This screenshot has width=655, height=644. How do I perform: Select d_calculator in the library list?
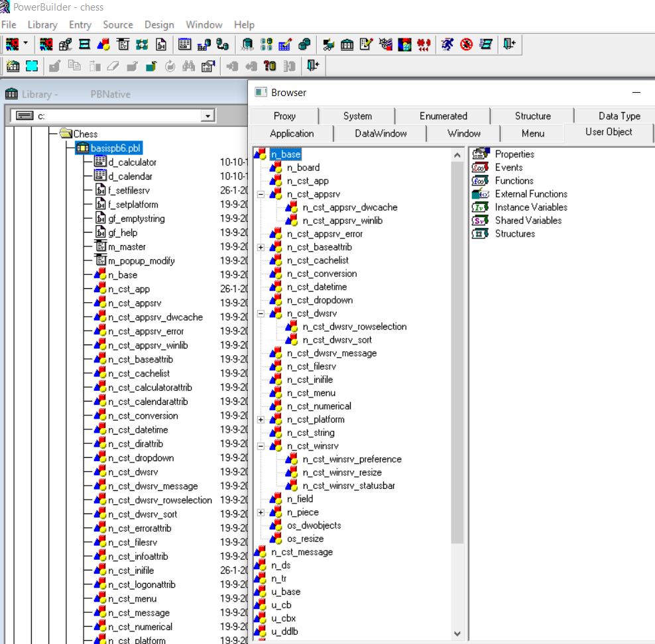tap(133, 162)
